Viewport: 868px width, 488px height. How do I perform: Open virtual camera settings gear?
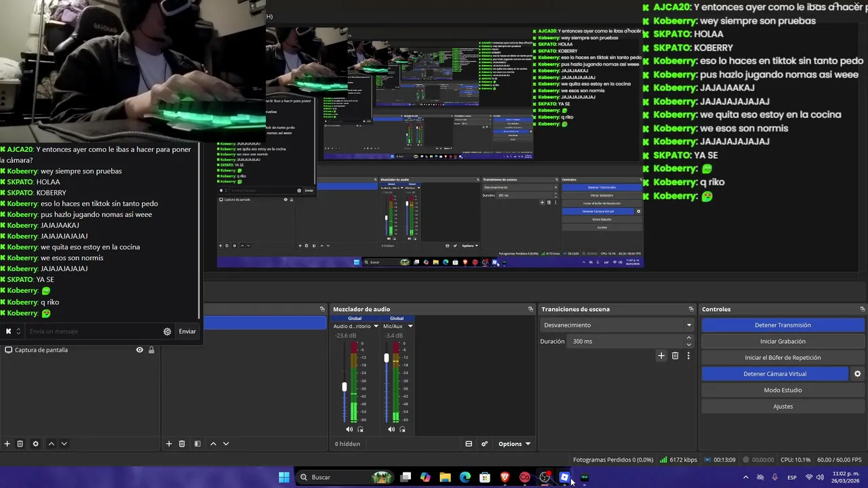coord(857,374)
